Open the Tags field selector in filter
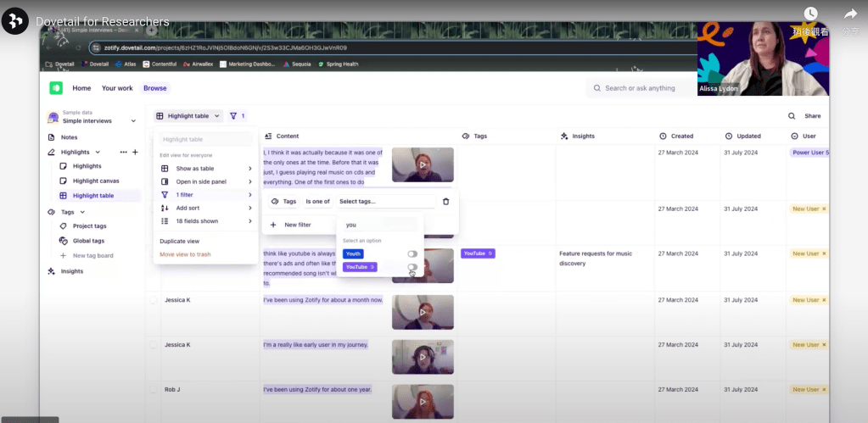The image size is (868, 423). (284, 201)
